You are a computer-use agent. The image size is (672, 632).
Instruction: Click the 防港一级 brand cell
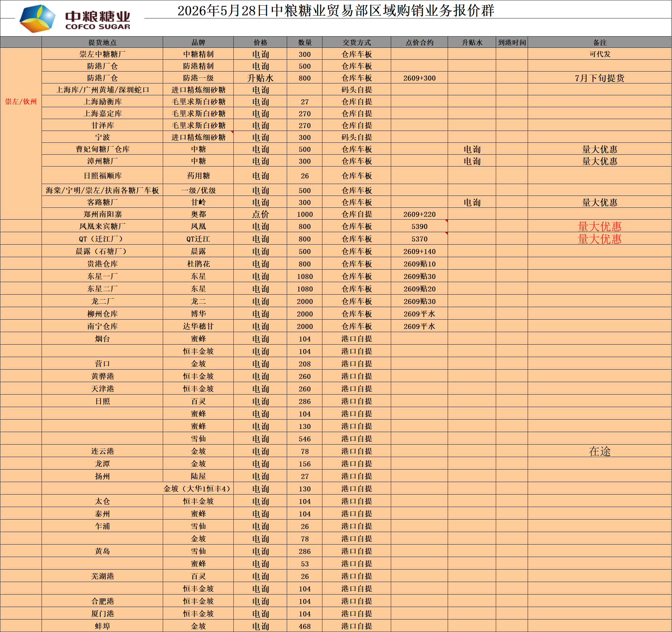(198, 78)
